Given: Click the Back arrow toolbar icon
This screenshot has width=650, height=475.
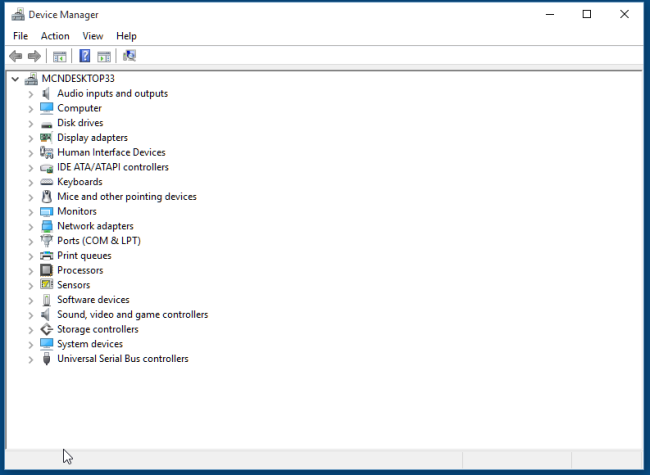Looking at the screenshot, I should tap(16, 56).
